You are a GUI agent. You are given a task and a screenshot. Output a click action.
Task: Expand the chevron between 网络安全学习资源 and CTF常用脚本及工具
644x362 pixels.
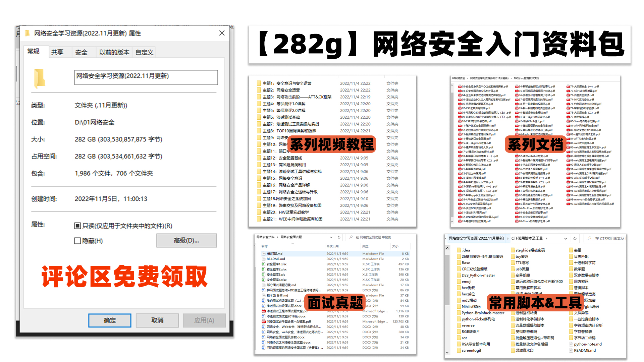[507, 238]
